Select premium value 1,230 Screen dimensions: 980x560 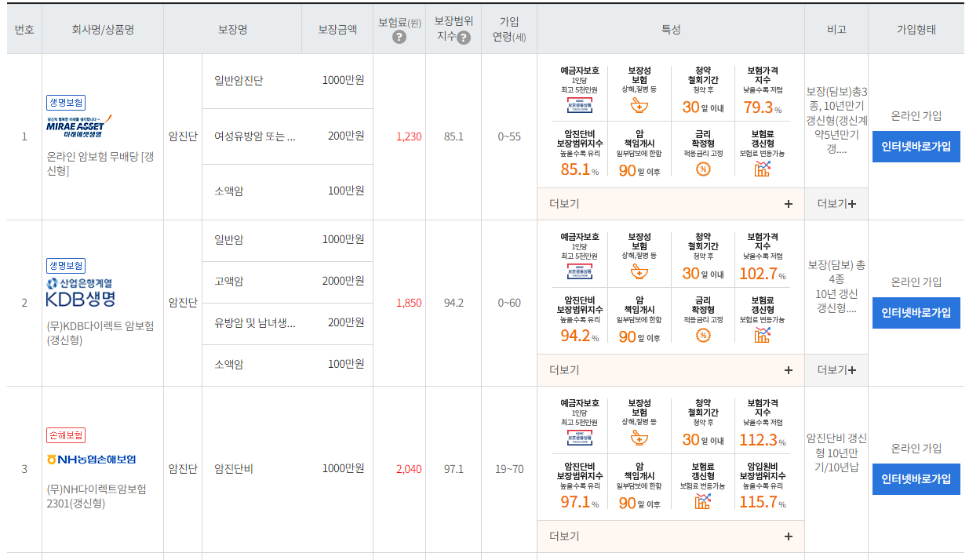point(409,136)
